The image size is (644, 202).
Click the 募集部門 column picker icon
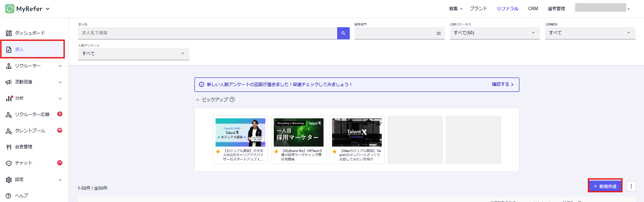tap(439, 33)
